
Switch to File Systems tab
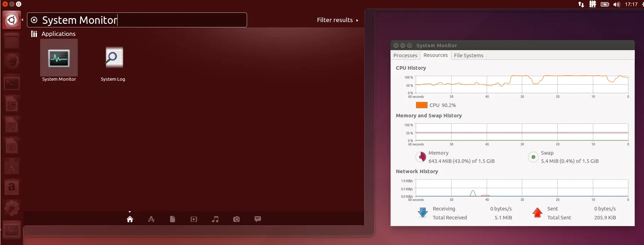click(469, 55)
